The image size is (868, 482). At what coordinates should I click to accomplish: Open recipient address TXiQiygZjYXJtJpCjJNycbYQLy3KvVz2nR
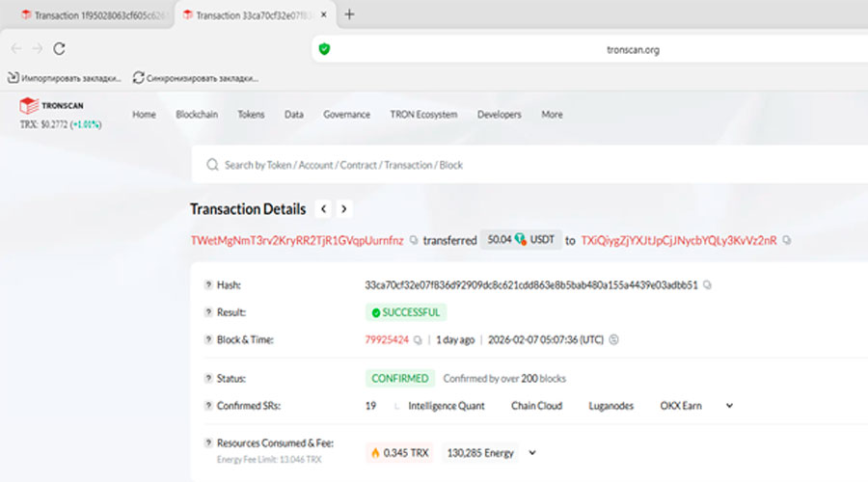pos(679,240)
